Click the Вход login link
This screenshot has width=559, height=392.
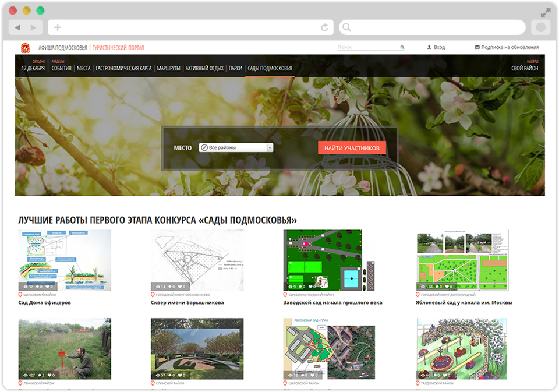[x=436, y=47]
